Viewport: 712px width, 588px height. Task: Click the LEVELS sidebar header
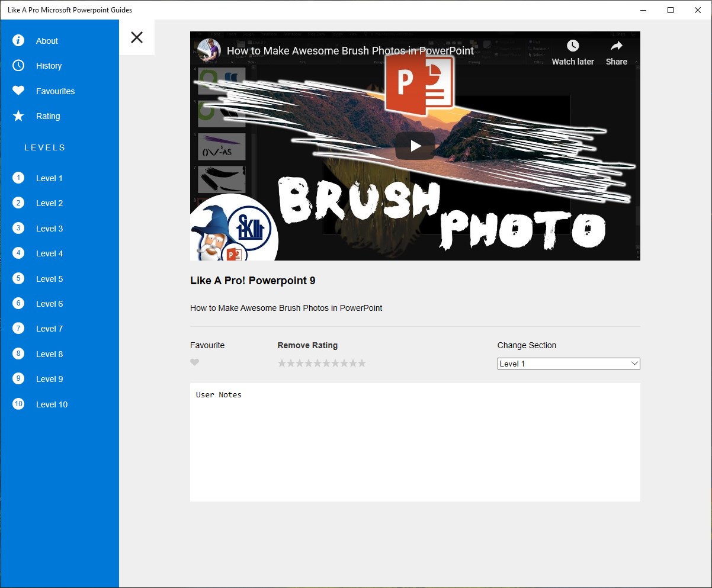pyautogui.click(x=45, y=147)
